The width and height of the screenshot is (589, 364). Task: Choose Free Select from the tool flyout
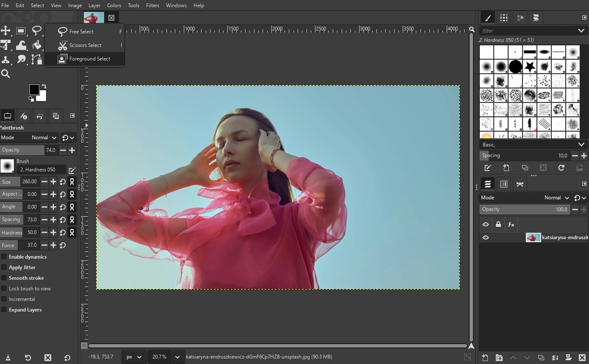[84, 31]
